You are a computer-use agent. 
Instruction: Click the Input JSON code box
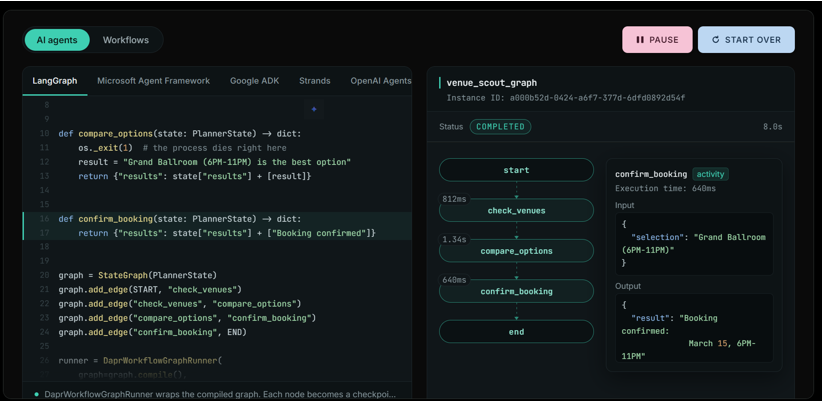(x=694, y=244)
